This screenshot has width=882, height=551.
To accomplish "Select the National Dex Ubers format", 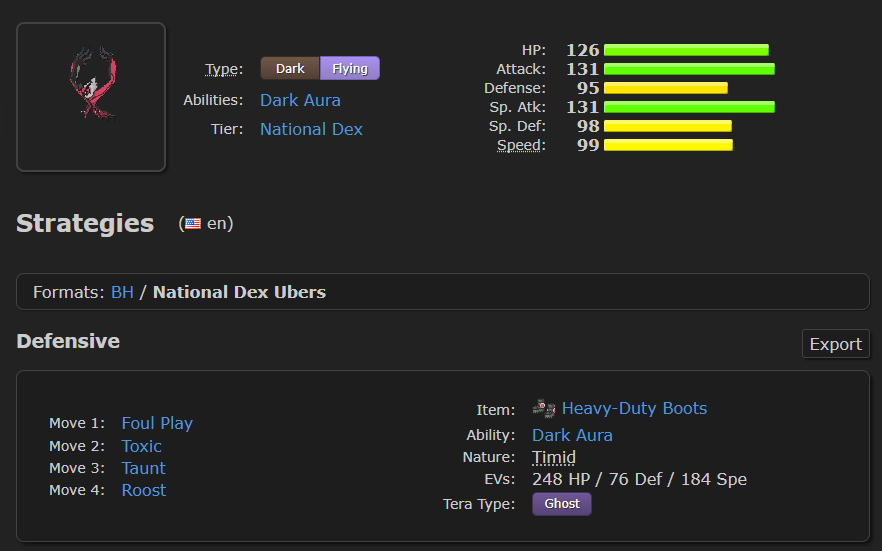I will 240,292.
